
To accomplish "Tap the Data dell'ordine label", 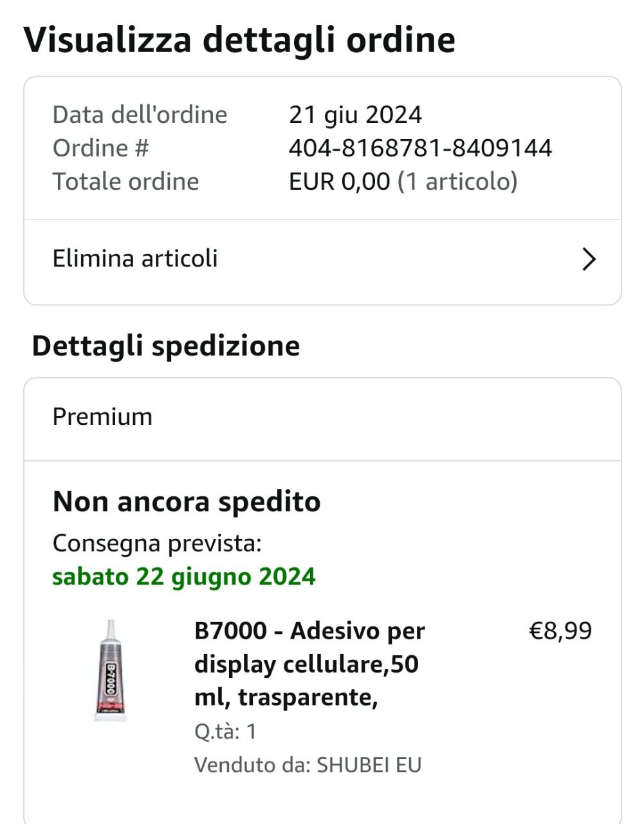I will pyautogui.click(x=140, y=115).
